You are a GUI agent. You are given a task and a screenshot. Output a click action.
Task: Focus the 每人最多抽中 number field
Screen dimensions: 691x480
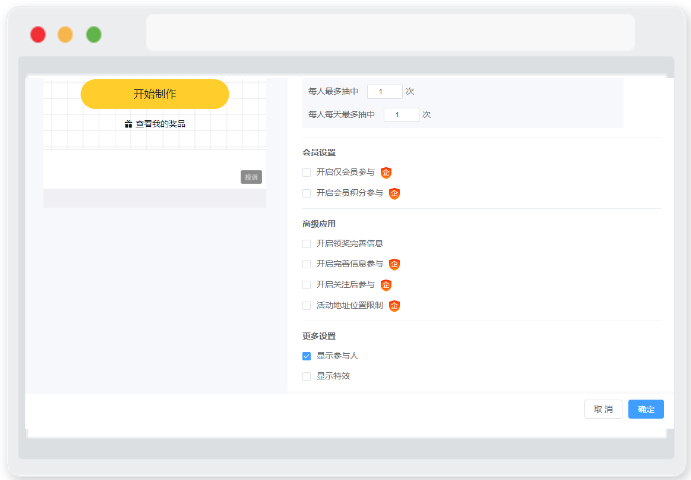tap(385, 91)
